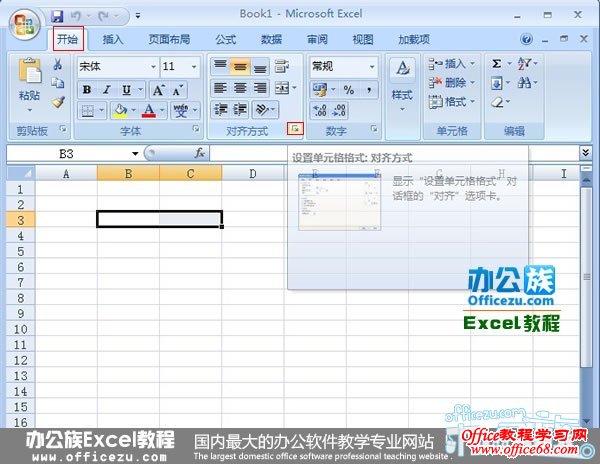Click the Fill down icon
Viewport: 600px width, 464px height.
pos(496,83)
